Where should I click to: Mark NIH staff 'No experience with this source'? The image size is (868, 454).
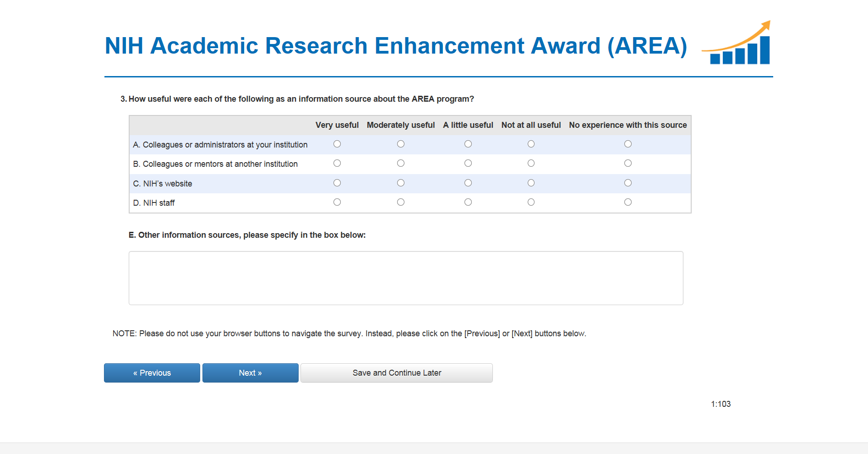point(628,202)
